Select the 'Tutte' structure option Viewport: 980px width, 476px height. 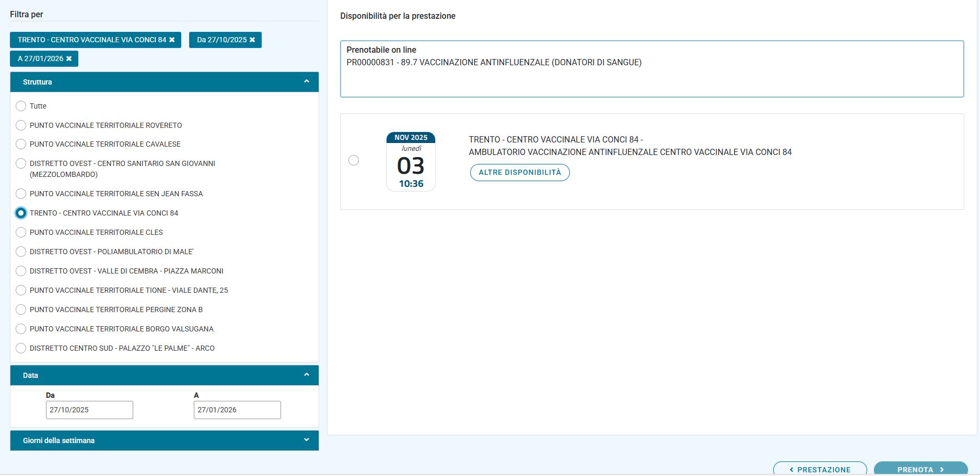[x=21, y=106]
